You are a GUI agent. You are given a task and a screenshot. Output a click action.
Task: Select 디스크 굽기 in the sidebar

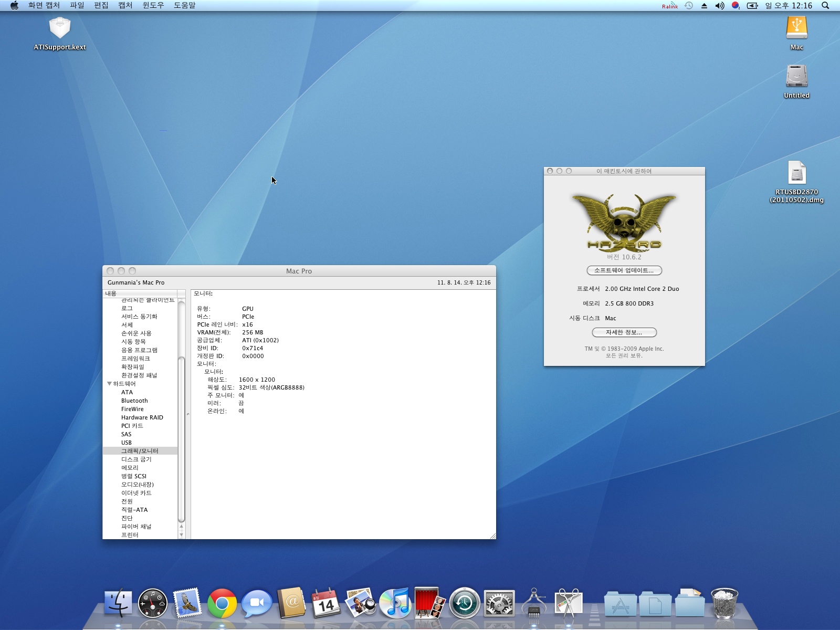coord(136,459)
